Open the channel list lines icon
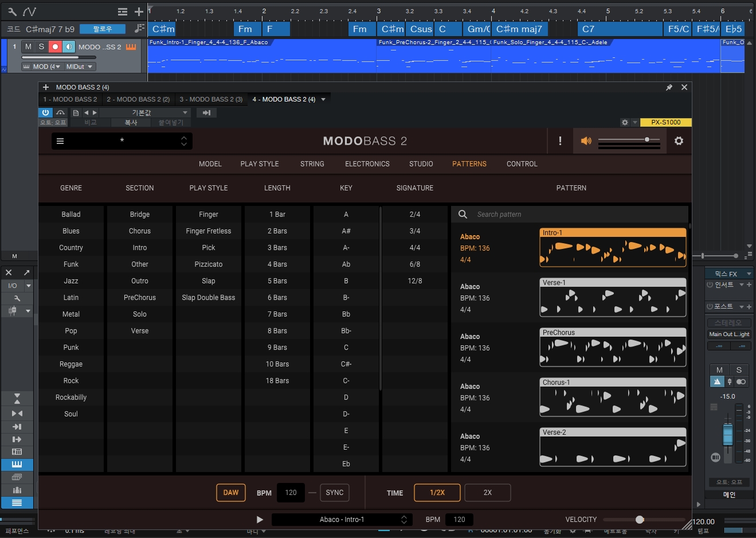Image resolution: width=756 pixels, height=538 pixels. point(17,502)
